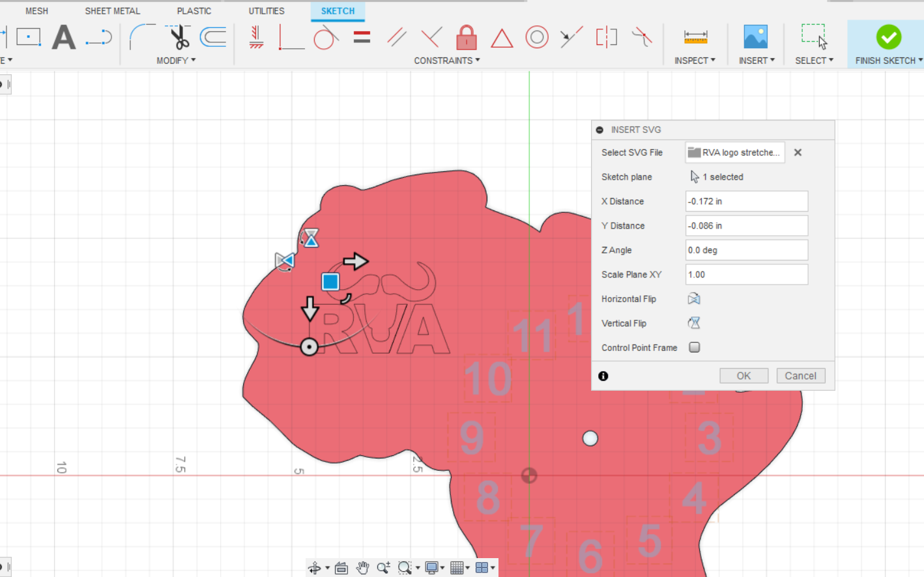Switch to the UTILITIES tab
Viewport: 924px width, 577px height.
point(267,11)
